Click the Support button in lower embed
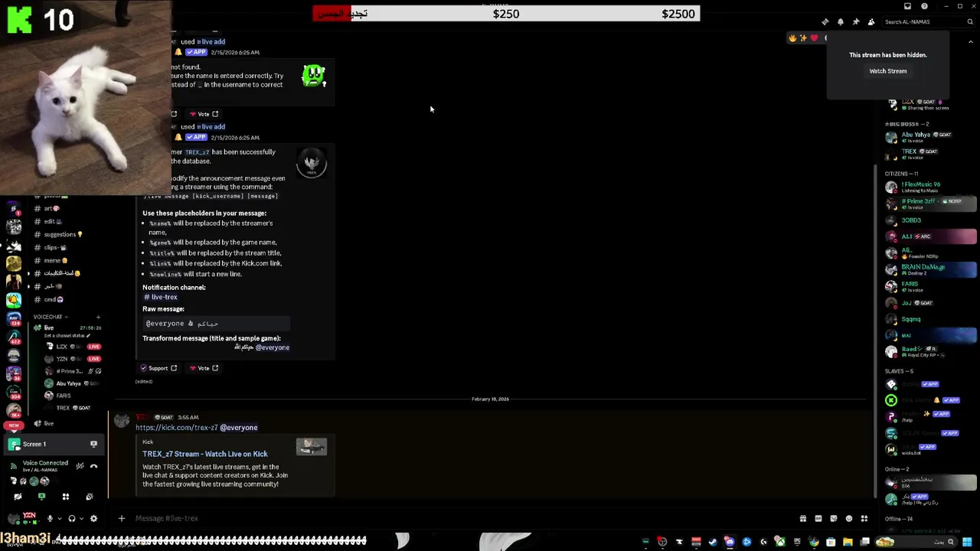This screenshot has height=551, width=980. click(158, 368)
